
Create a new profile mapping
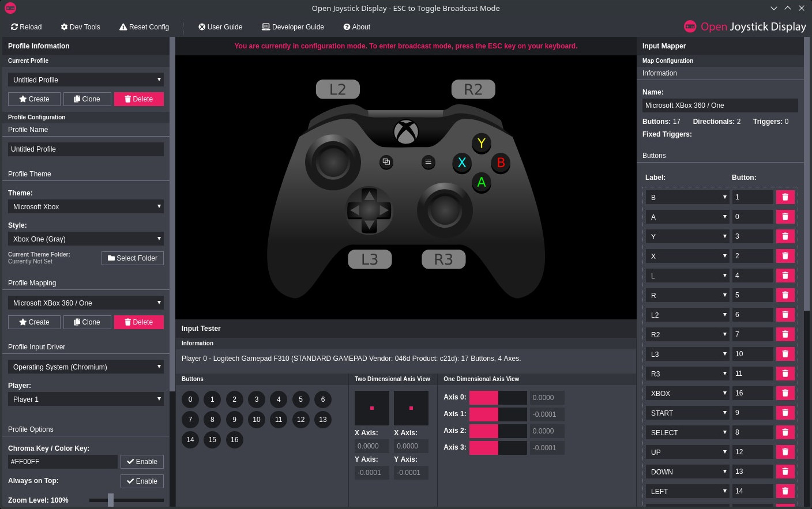point(34,322)
